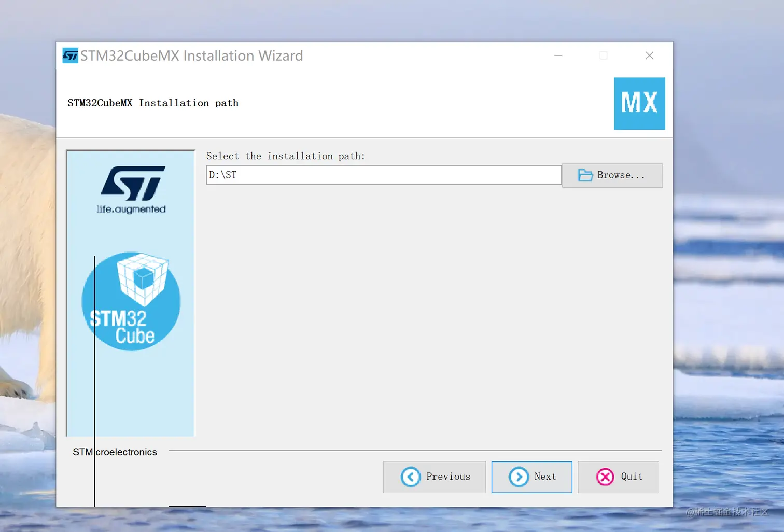The width and height of the screenshot is (784, 532).
Task: Return to the Previous step
Action: [435, 477]
